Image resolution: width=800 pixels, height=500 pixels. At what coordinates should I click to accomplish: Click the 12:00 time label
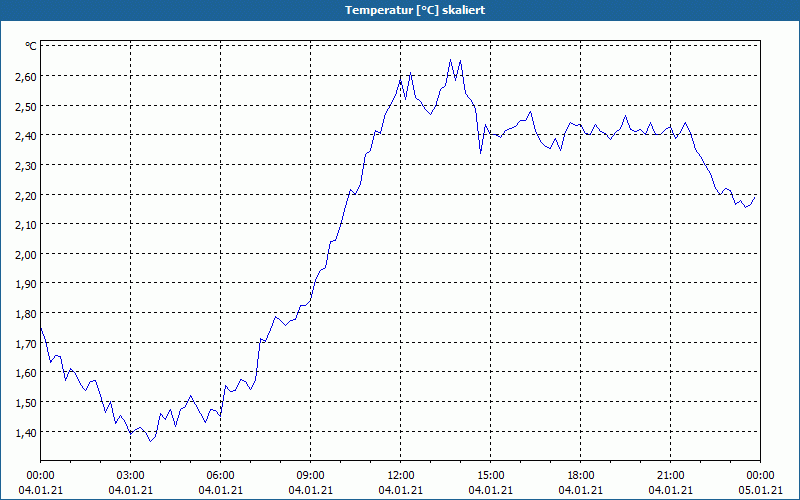pyautogui.click(x=401, y=476)
